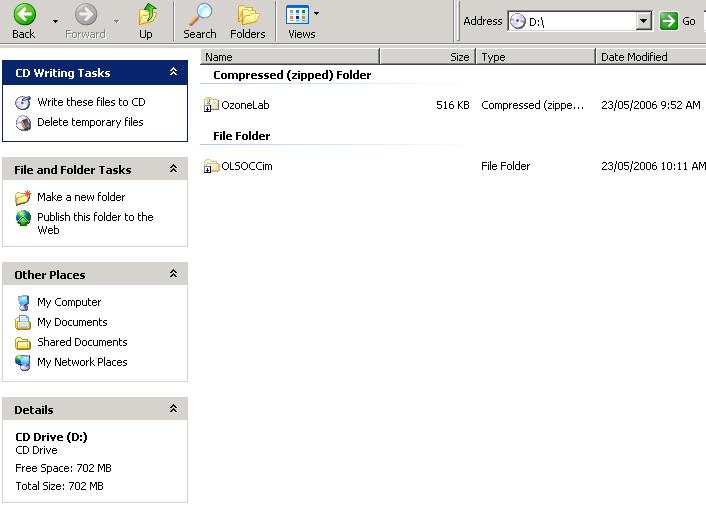Collapse the CD Writing Tasks panel

point(173,72)
